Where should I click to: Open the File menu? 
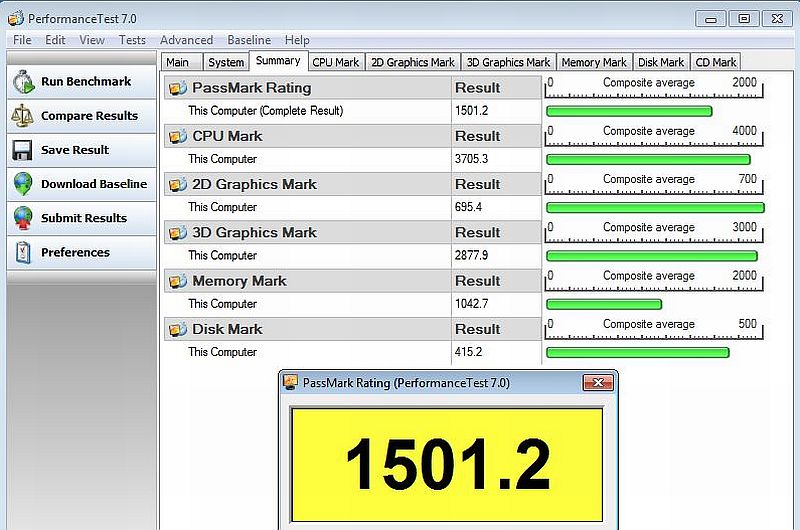coord(22,40)
